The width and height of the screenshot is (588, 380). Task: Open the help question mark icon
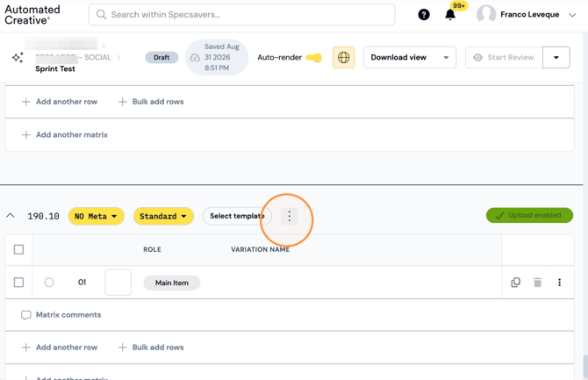point(424,15)
